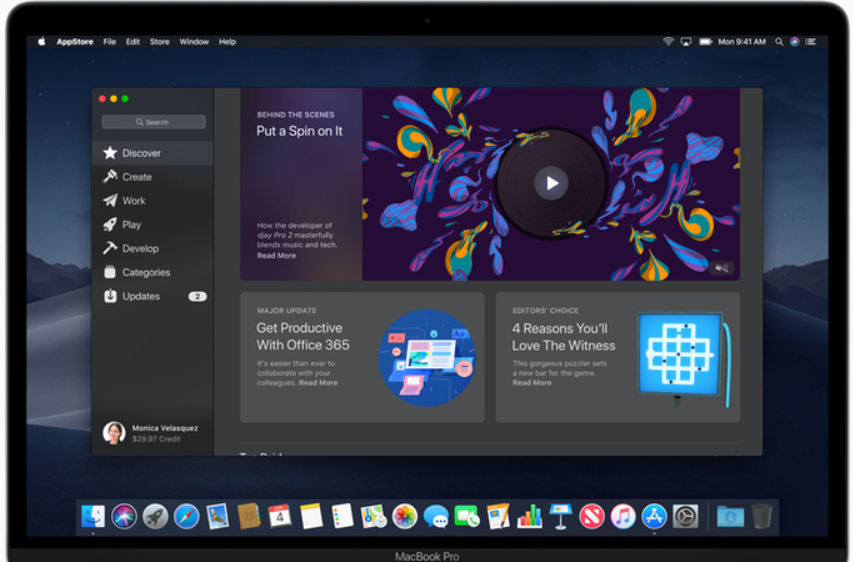Open System Preferences gear in the Dock

(685, 516)
